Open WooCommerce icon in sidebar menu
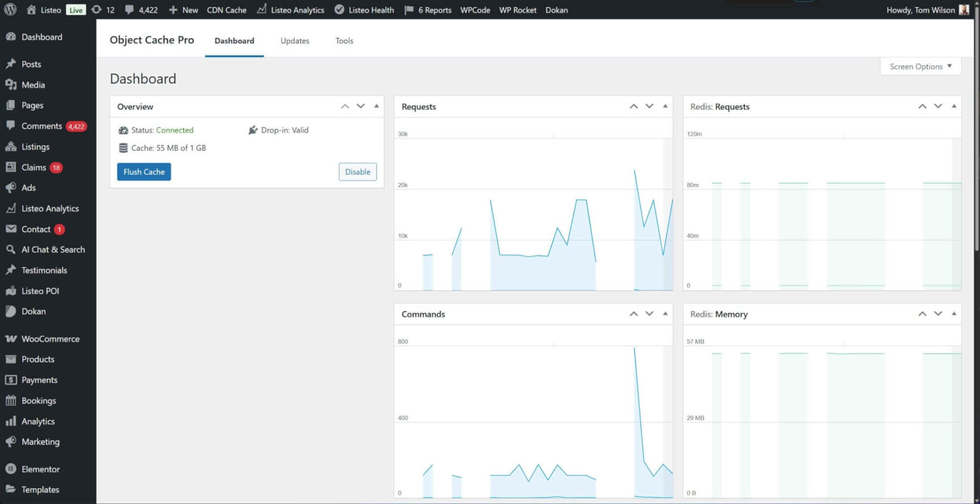Image resolution: width=980 pixels, height=504 pixels. point(11,339)
